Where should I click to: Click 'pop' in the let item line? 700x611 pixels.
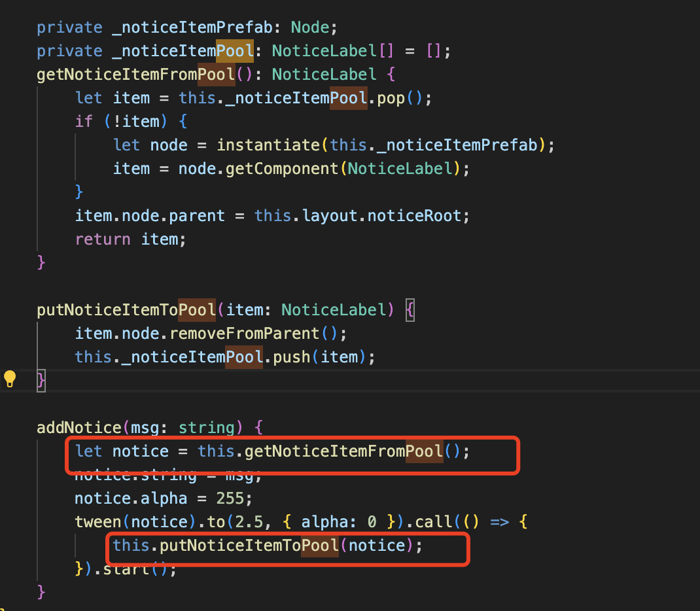point(391,97)
